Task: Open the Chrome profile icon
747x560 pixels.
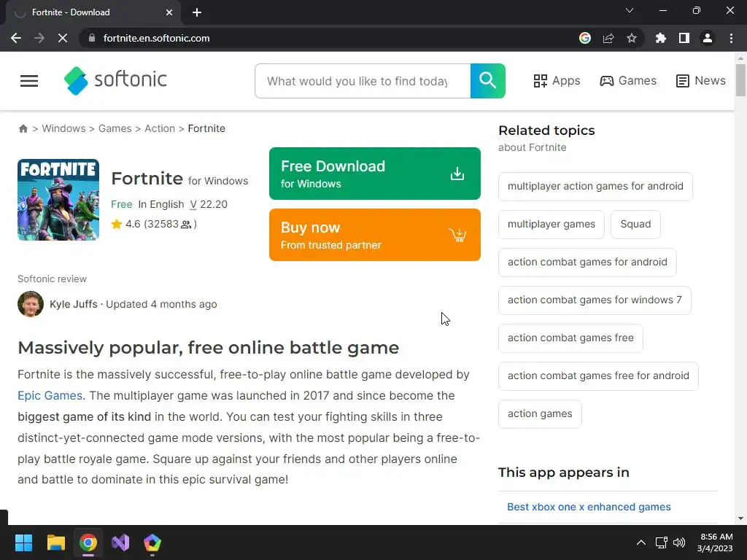Action: pyautogui.click(x=708, y=38)
